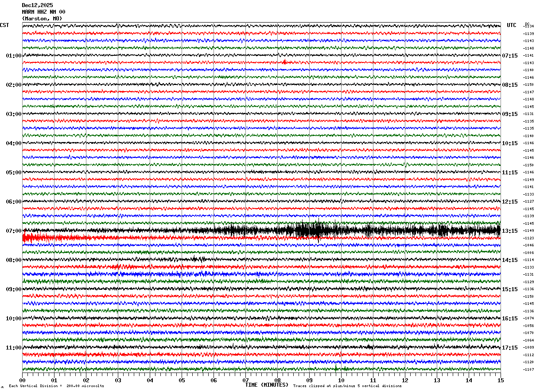Click minute tick 06 on time axis
Image resolution: width=536 pixels, height=392 pixels.
click(x=214, y=380)
